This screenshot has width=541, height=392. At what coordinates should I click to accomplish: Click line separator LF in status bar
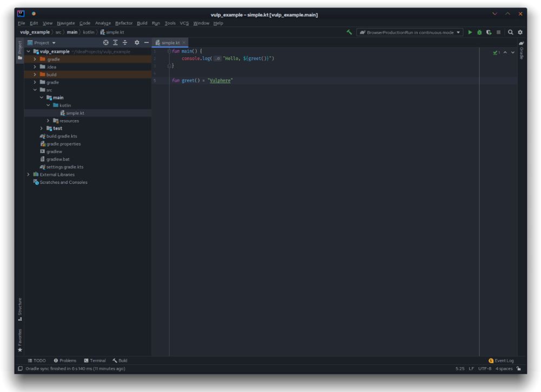471,369
